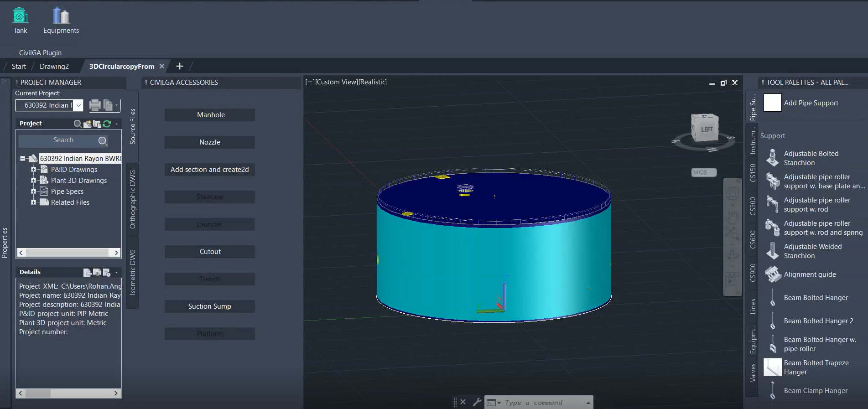Switch to the Drawing2 file tab
Image resolution: width=868 pixels, height=409 pixels.
click(54, 67)
